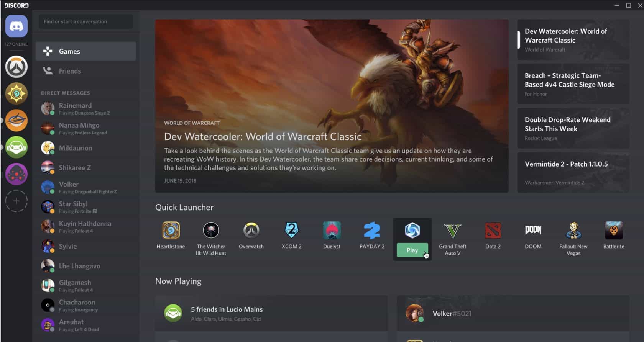Minimize the Discord window
Screen dimensions: 644x342
[617, 5]
